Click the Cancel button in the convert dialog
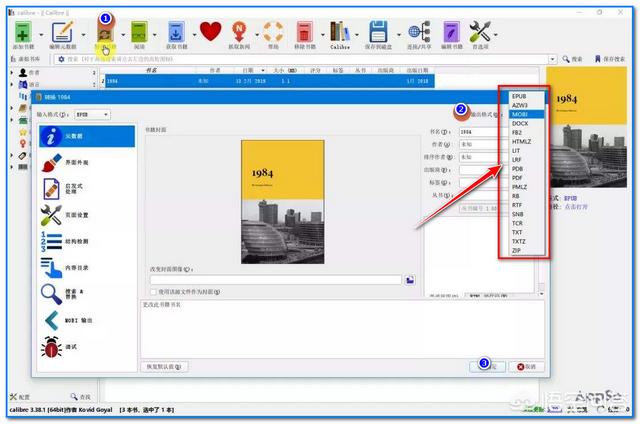The height and width of the screenshot is (424, 640). [527, 366]
